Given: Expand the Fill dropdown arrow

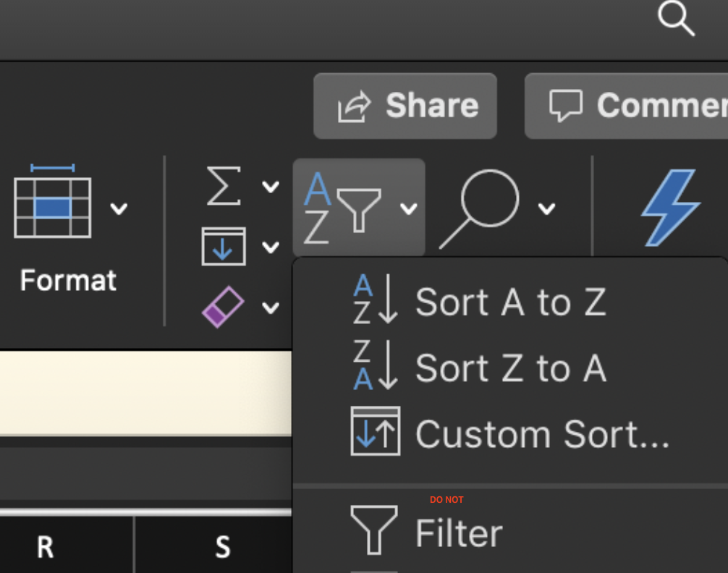Looking at the screenshot, I should [271, 247].
